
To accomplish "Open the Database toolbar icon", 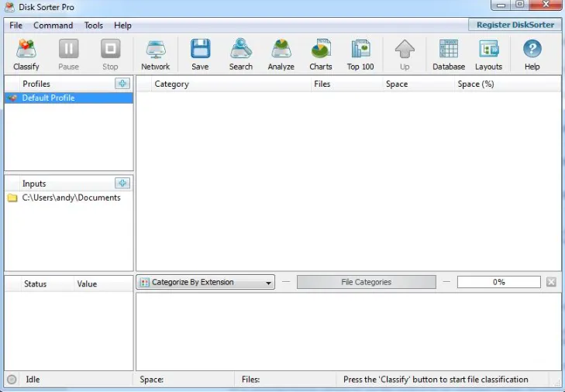I will point(449,49).
